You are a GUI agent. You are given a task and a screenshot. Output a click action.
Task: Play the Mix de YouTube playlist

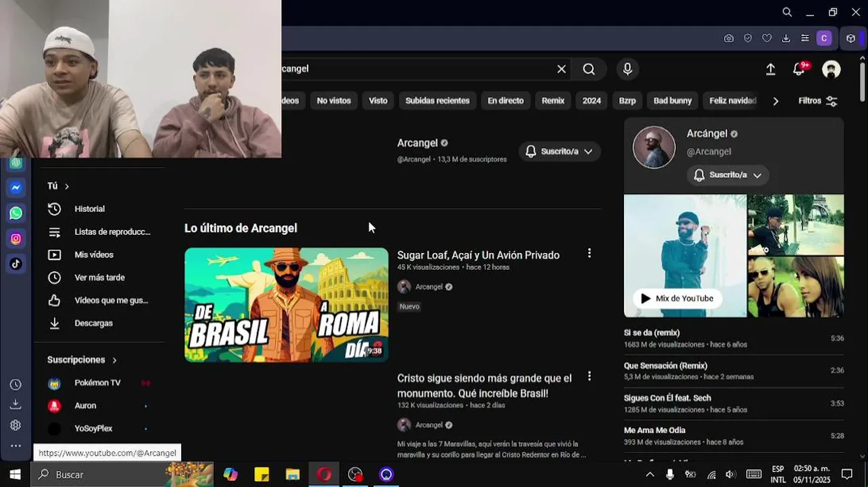[x=677, y=298]
